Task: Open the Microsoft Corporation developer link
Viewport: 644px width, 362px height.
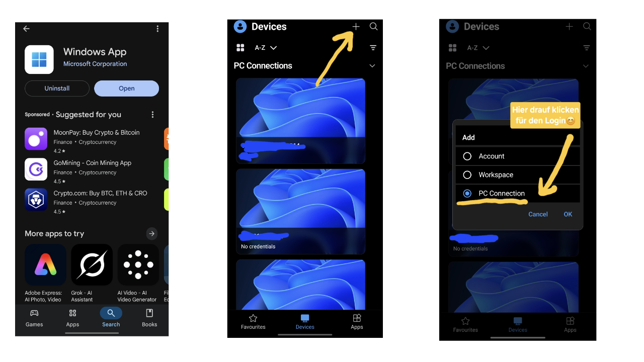Action: (95, 64)
